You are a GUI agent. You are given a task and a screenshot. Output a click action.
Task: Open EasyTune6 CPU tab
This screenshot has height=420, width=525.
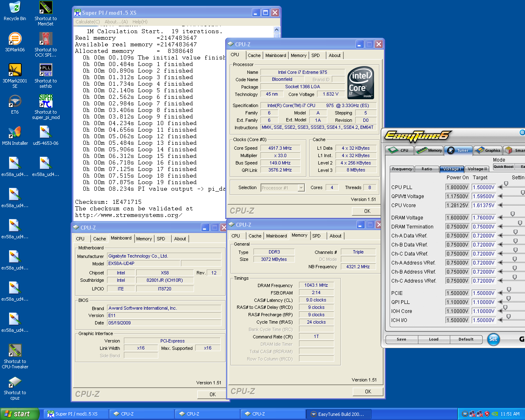pos(399,150)
